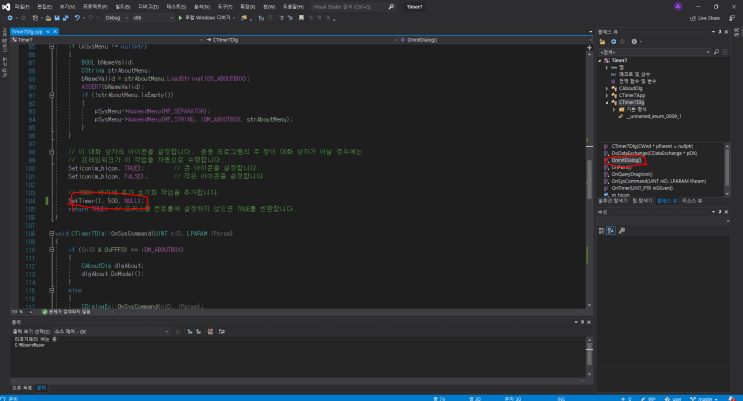This screenshot has height=401, width=743.
Task: Select OnInitDialog() in members list
Action: coord(625,160)
